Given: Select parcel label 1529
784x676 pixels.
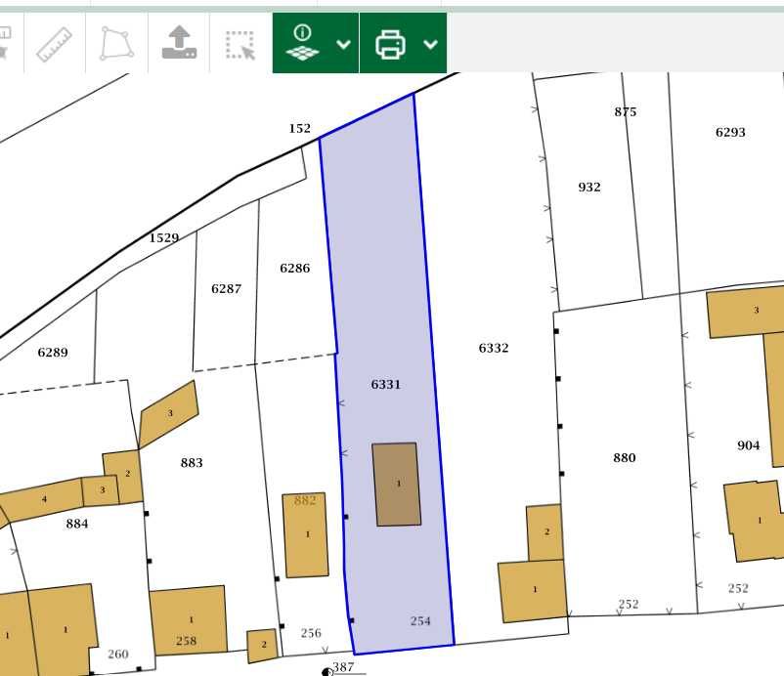Looking at the screenshot, I should (164, 237).
